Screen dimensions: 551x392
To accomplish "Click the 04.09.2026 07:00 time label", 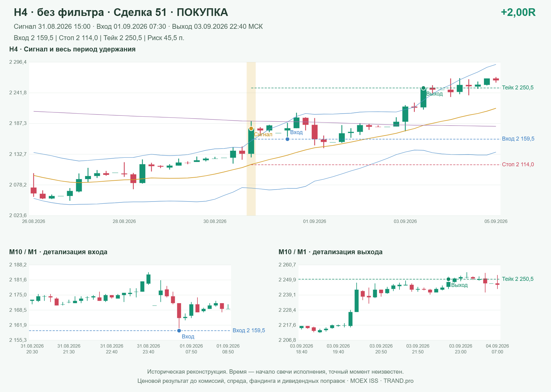I will click(x=497, y=349).
